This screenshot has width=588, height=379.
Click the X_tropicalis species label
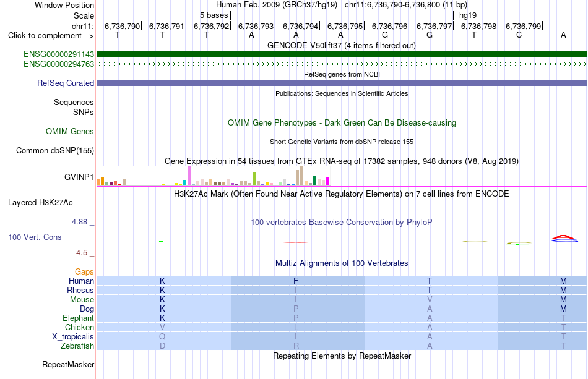pyautogui.click(x=73, y=337)
